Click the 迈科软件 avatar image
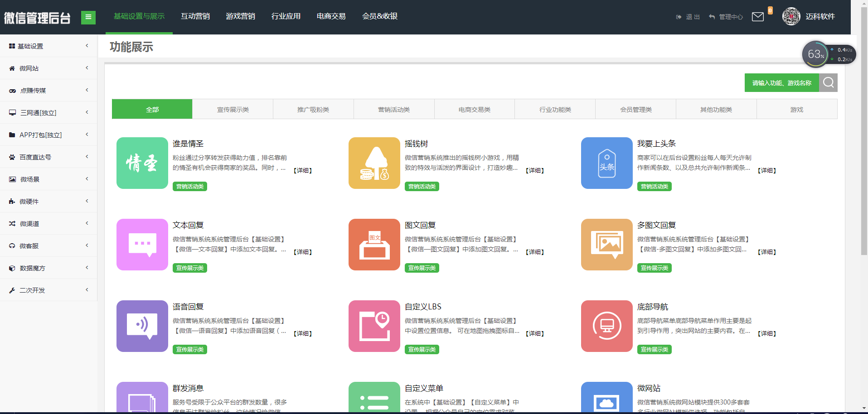This screenshot has width=868, height=414. [791, 16]
